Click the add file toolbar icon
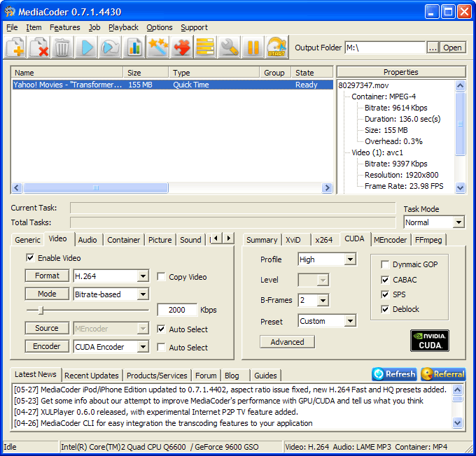476x456 pixels. tap(16, 48)
